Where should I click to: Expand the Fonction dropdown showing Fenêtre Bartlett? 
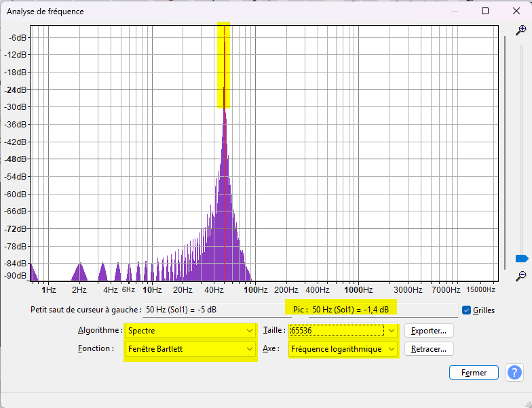(x=190, y=349)
